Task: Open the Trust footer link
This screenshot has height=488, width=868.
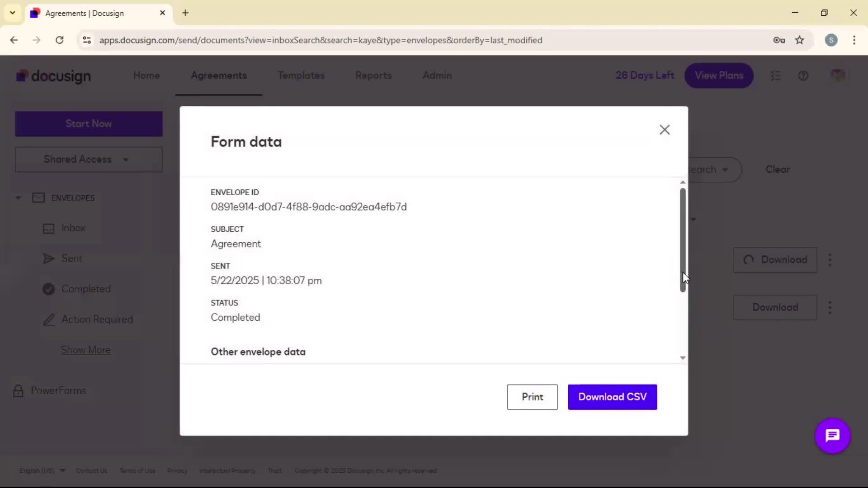Action: coord(274,470)
